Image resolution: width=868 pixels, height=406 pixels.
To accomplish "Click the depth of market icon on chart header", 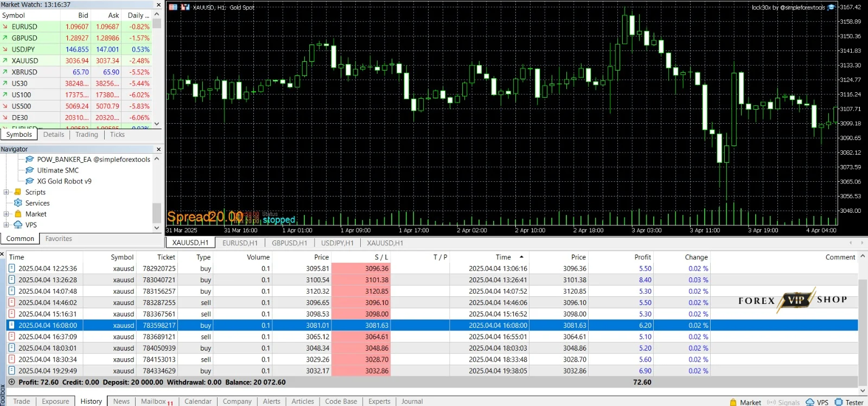I will coord(185,8).
